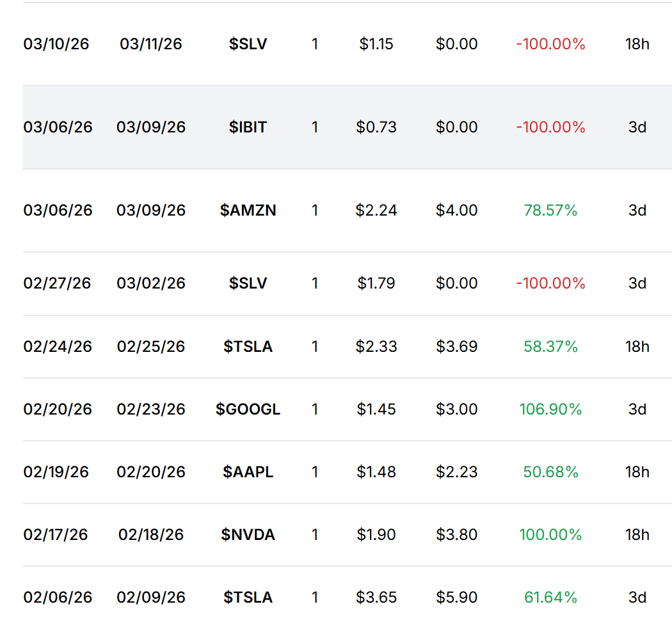Click the $TSLA ticker in the 02/24/26 row
The image size is (672, 618).
pos(248,346)
